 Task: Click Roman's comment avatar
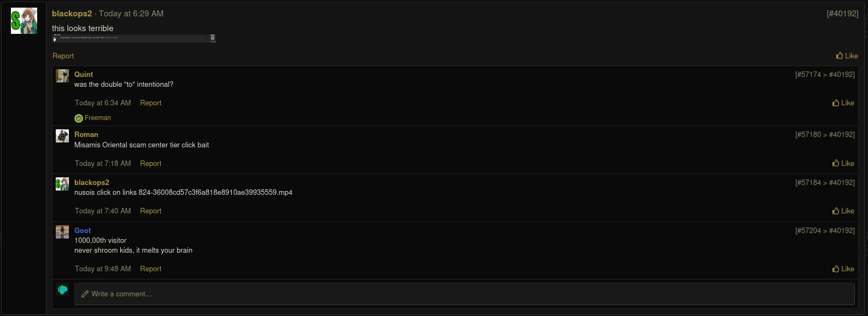(62, 136)
